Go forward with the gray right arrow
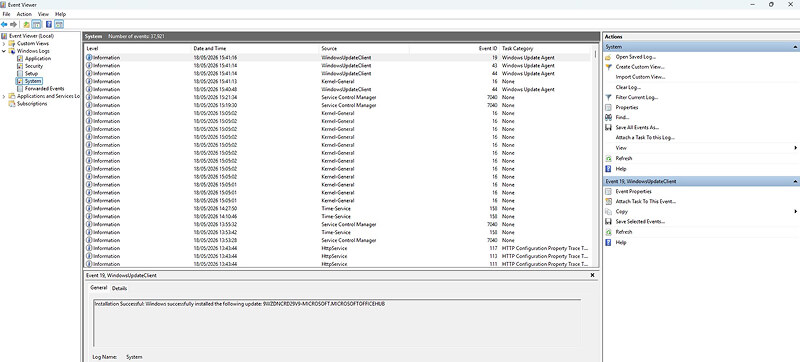 tap(13, 24)
